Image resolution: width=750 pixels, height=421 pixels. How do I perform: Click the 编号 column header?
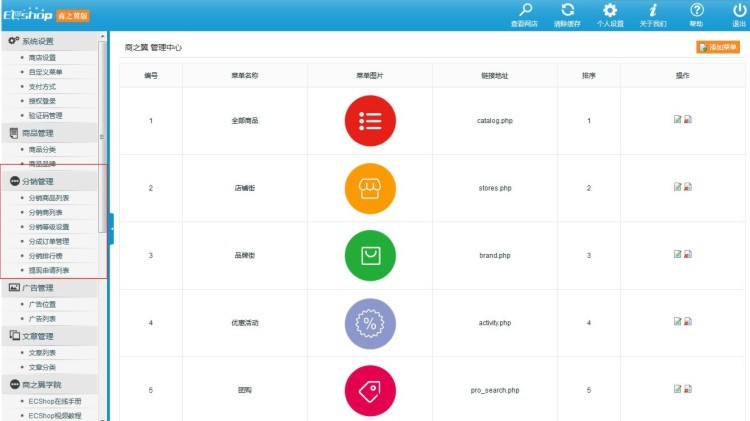coord(151,75)
